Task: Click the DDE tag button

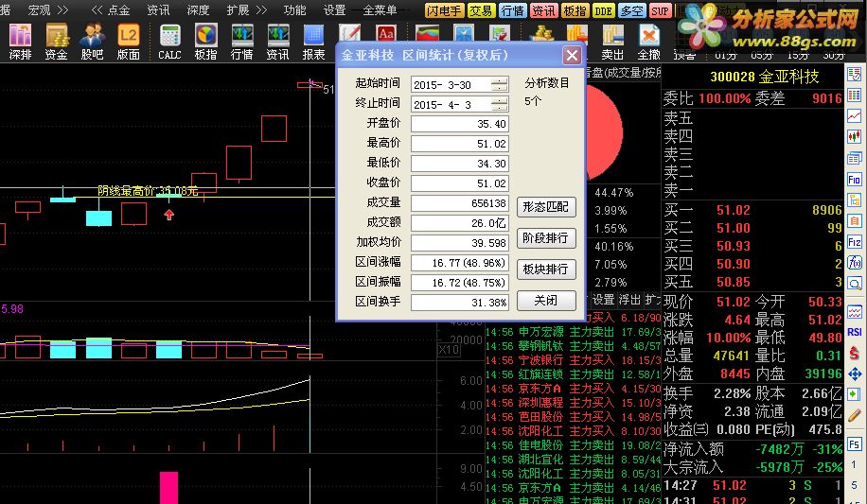Action: tap(603, 10)
